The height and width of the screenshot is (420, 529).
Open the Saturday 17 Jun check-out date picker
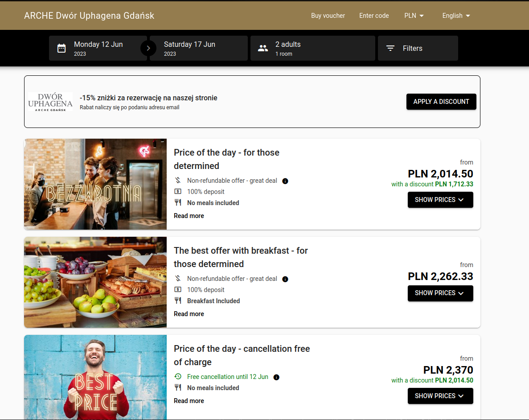pos(199,48)
